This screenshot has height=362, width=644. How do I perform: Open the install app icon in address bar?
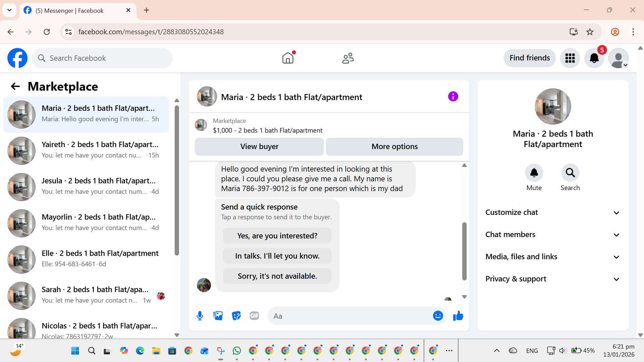click(x=573, y=32)
